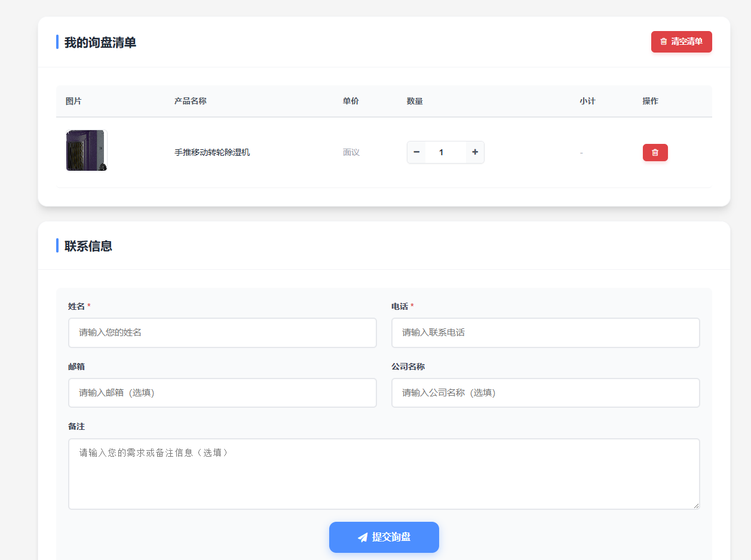
Task: Click the trash icon to delete the dehumidifier row
Action: pos(655,152)
